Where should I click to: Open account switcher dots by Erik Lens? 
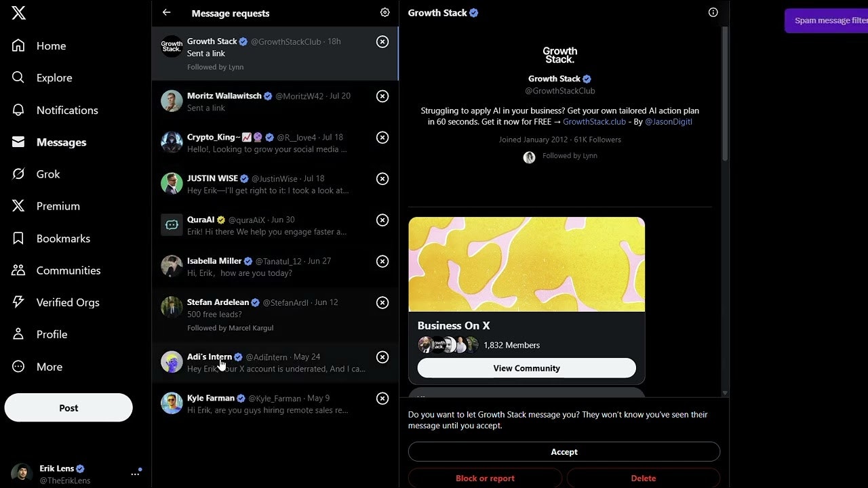[136, 473]
